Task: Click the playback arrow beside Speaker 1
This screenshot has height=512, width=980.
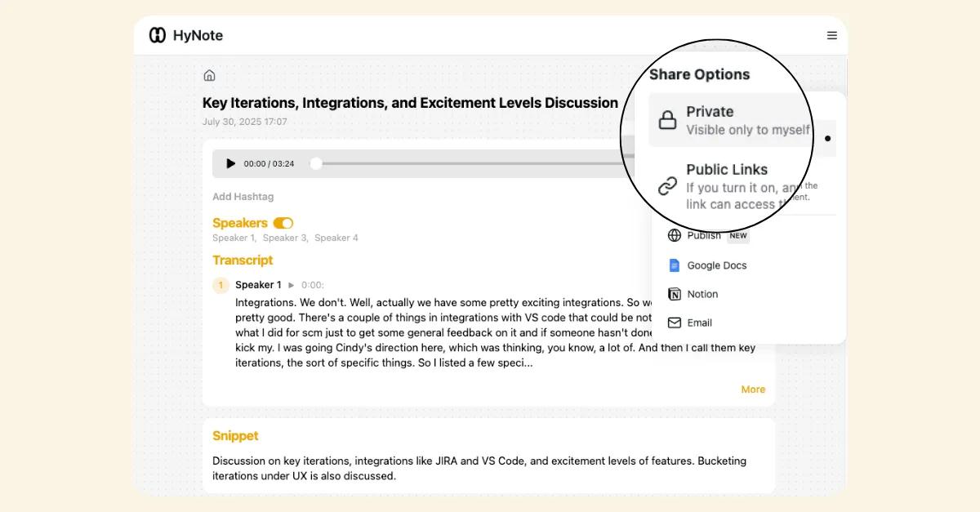Action: (x=292, y=284)
